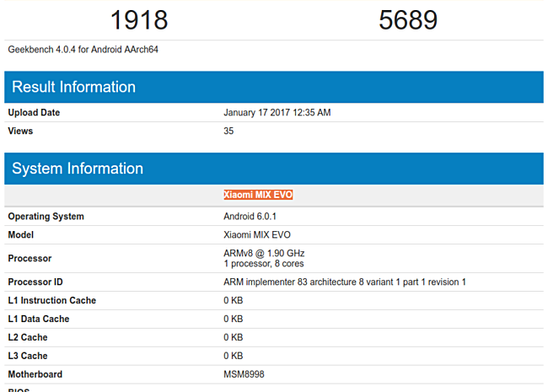Click the 'L2 Cache' label

(x=28, y=337)
